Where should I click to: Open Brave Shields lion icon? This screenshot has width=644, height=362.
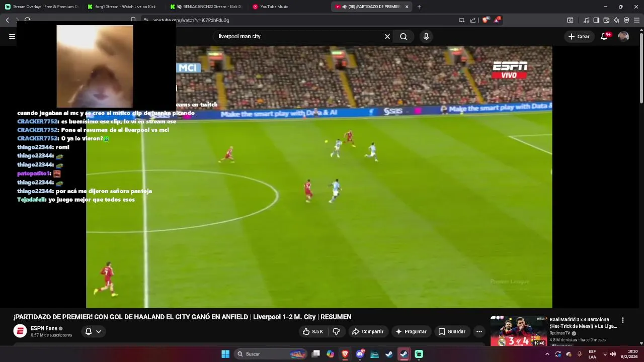[x=485, y=20]
